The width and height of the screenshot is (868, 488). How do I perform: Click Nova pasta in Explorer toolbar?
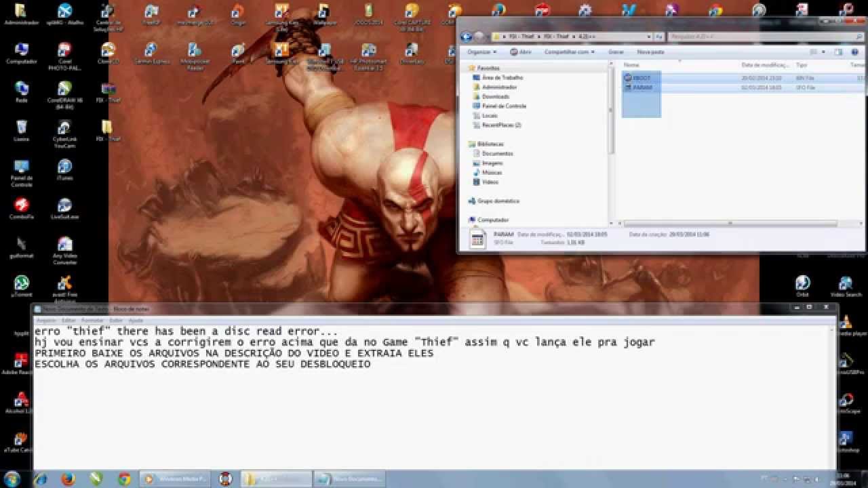[x=650, y=52]
